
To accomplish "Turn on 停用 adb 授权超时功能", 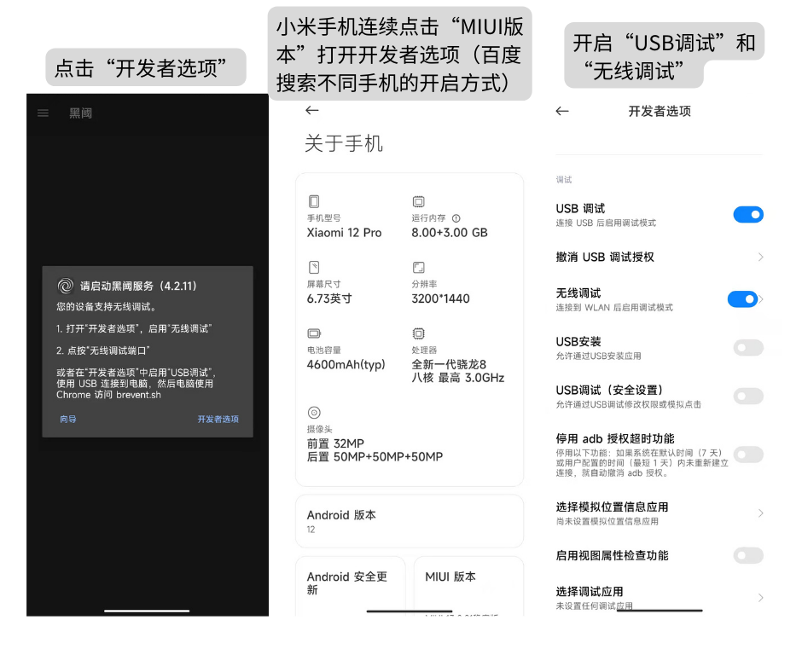I will [x=748, y=454].
